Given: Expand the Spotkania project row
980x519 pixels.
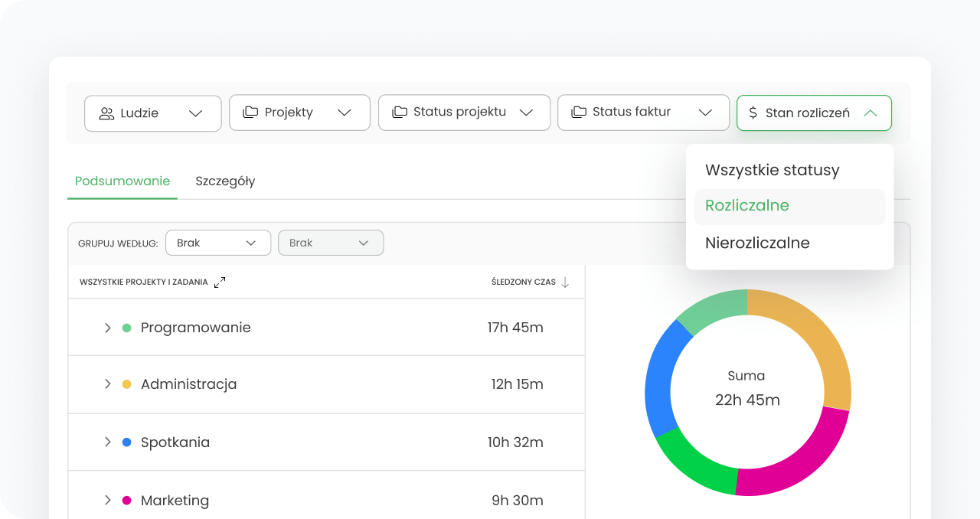Looking at the screenshot, I should coord(108,442).
